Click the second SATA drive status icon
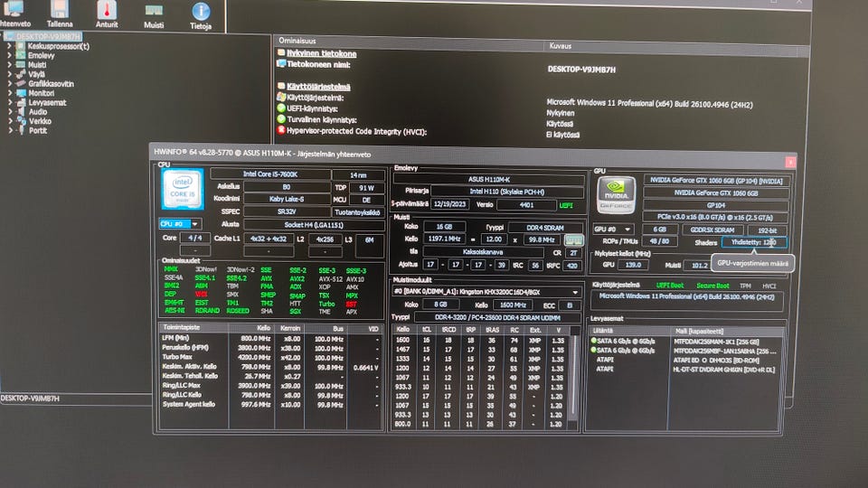The height and width of the screenshot is (488, 868). click(x=593, y=351)
